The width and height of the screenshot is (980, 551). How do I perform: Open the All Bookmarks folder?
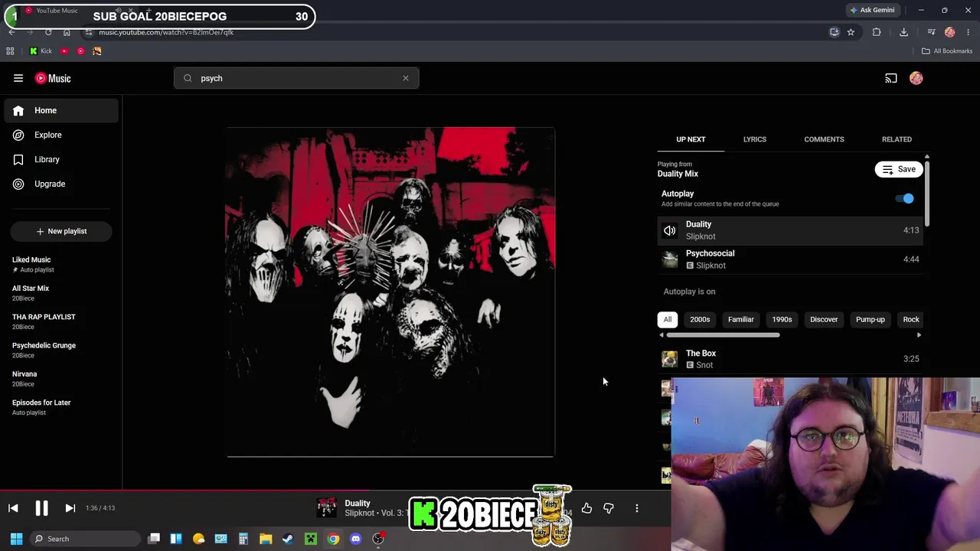point(947,51)
